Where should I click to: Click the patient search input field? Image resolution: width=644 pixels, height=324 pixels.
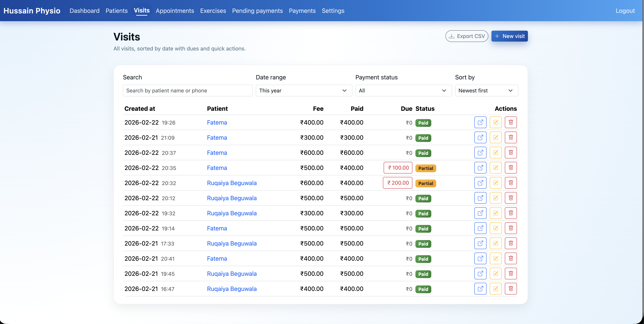coord(188,91)
